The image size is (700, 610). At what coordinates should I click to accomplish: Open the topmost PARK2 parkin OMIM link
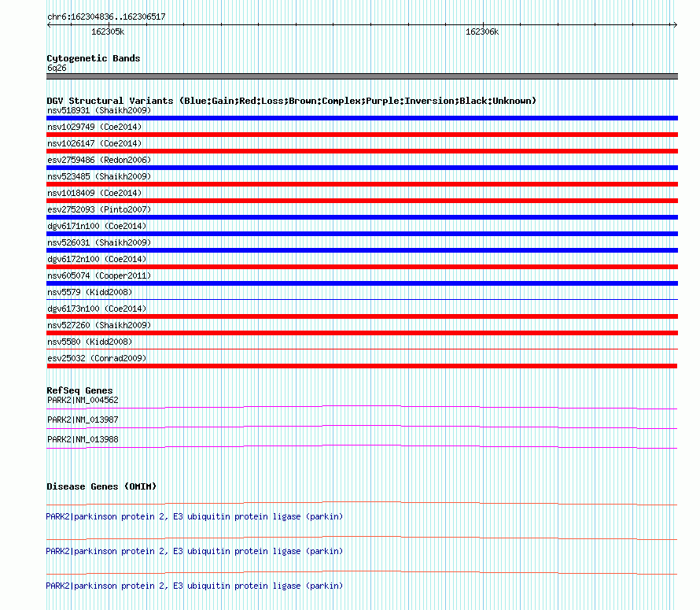tap(194, 516)
